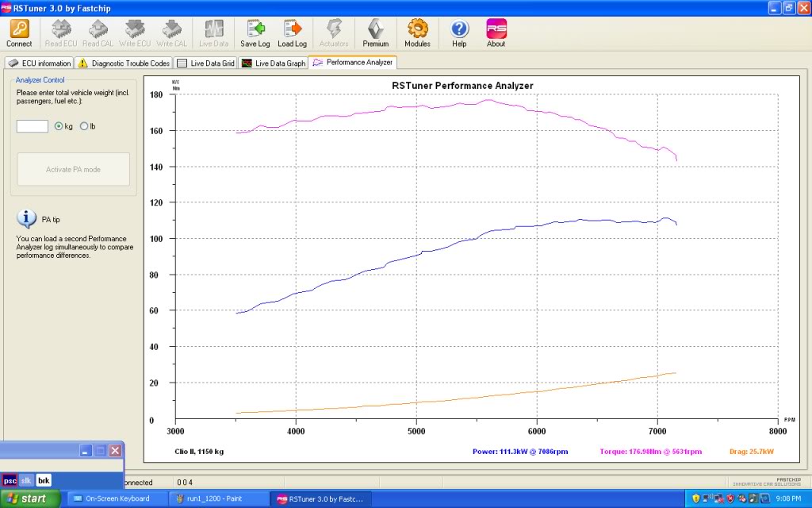Image resolution: width=812 pixels, height=508 pixels.
Task: Click the Drag 25.7kW legend text
Action: (752, 452)
